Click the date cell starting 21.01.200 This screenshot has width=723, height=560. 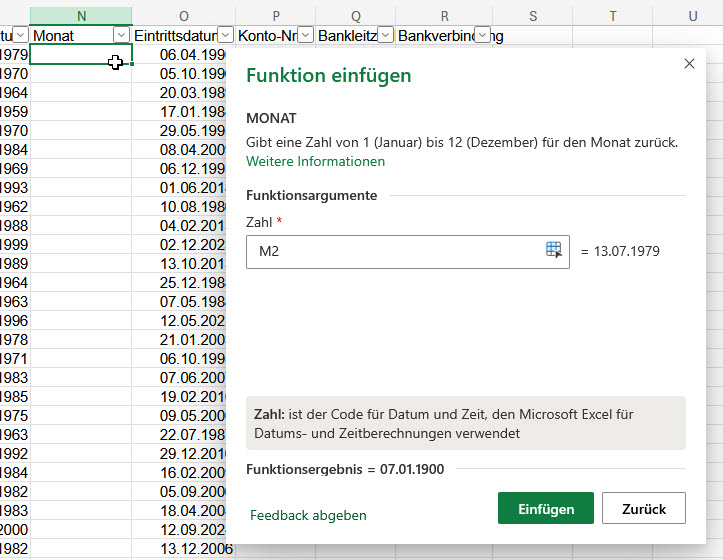tap(180, 340)
